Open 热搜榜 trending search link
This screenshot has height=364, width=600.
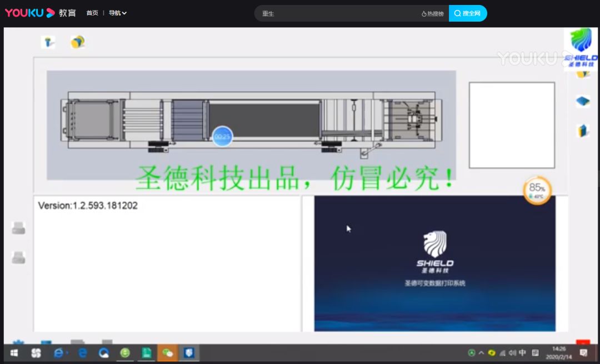pyautogui.click(x=433, y=13)
